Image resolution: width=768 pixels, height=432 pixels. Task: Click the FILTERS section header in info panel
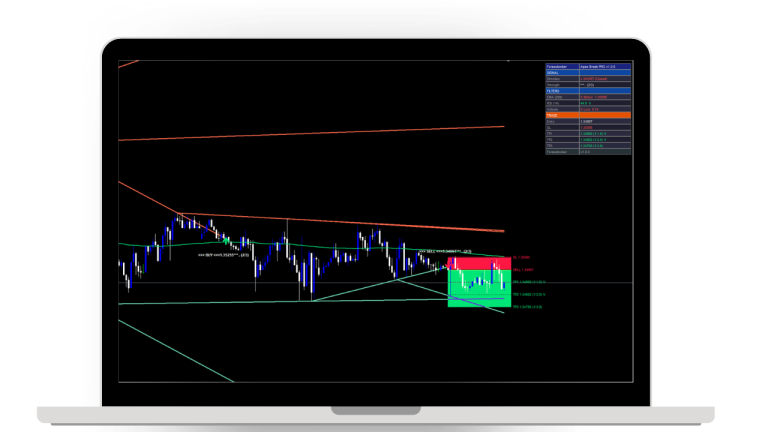[588, 91]
